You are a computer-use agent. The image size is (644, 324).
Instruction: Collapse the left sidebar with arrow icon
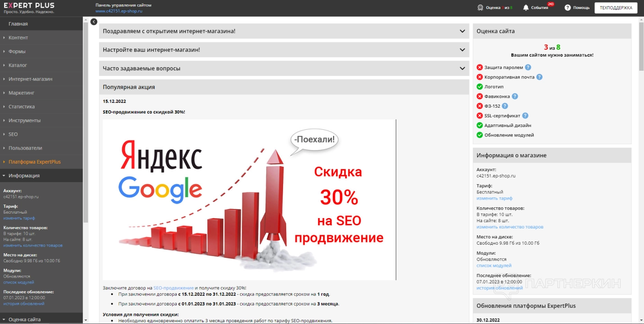[x=94, y=22]
